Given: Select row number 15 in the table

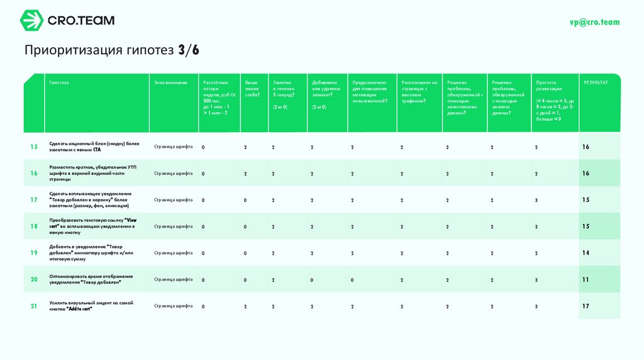Looking at the screenshot, I should pyautogui.click(x=34, y=147).
